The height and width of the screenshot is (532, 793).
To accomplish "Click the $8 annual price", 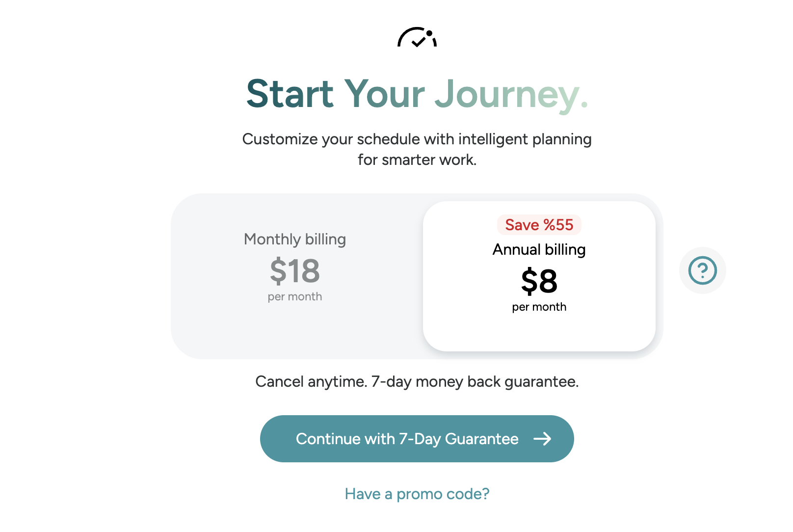I will click(539, 281).
